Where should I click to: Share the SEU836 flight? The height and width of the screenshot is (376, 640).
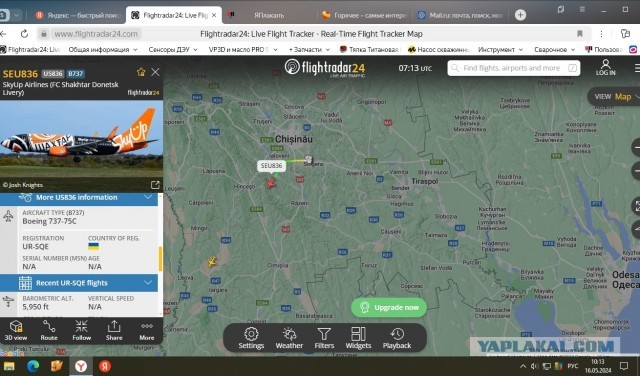114,330
